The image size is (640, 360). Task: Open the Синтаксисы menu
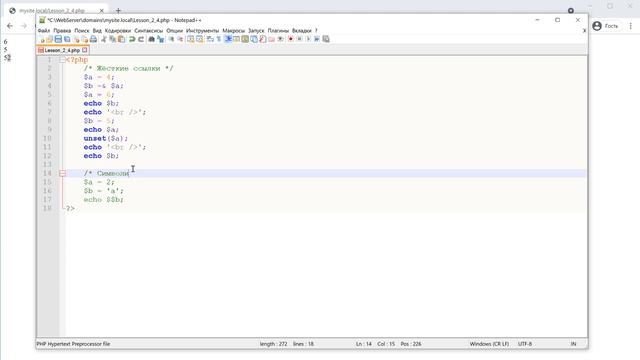149,31
